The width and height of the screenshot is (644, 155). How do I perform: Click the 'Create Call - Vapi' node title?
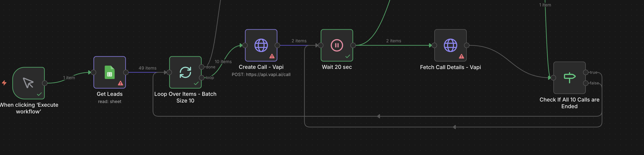pos(261,67)
